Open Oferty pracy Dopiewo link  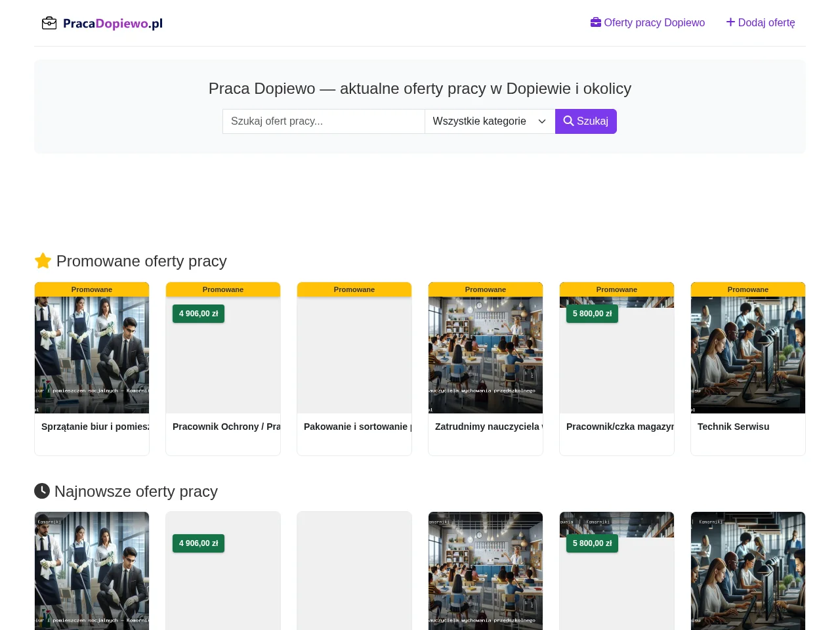pos(648,22)
